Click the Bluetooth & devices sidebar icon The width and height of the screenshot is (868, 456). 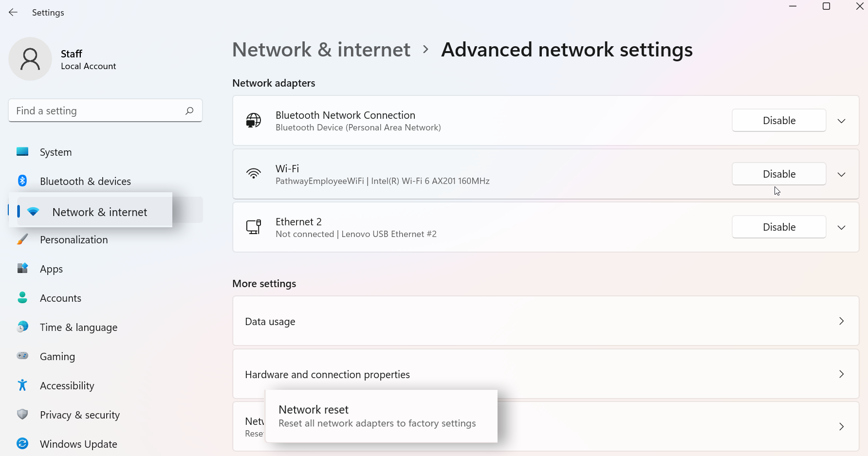coord(22,181)
